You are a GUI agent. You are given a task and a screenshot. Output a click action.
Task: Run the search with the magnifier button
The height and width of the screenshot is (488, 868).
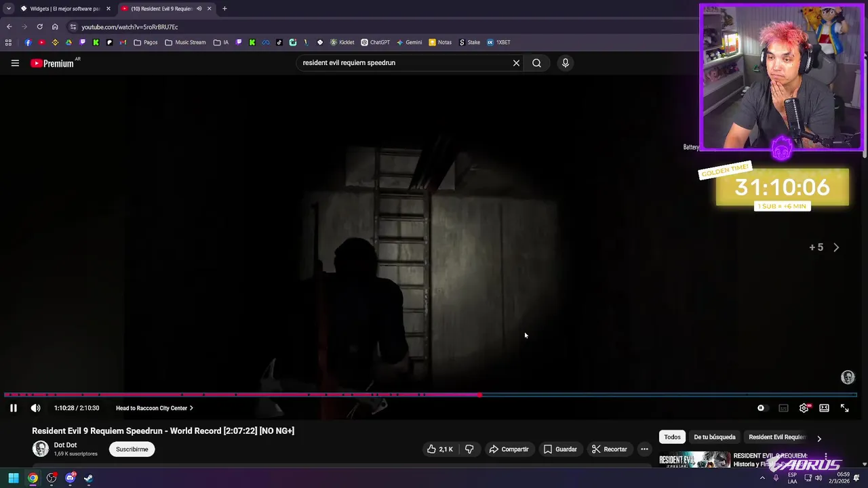[536, 63]
